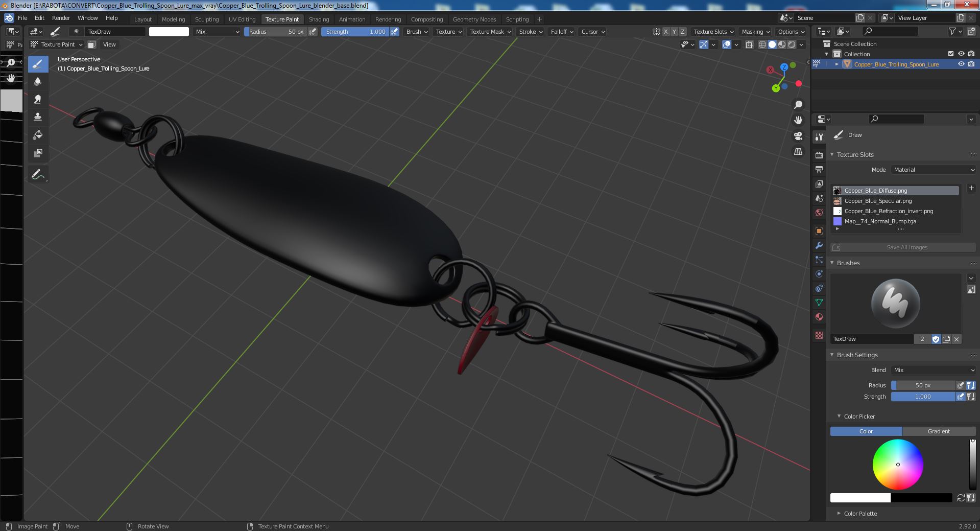The image size is (980, 531).
Task: Toggle strength pressure sensitivity in header
Action: [x=394, y=32]
